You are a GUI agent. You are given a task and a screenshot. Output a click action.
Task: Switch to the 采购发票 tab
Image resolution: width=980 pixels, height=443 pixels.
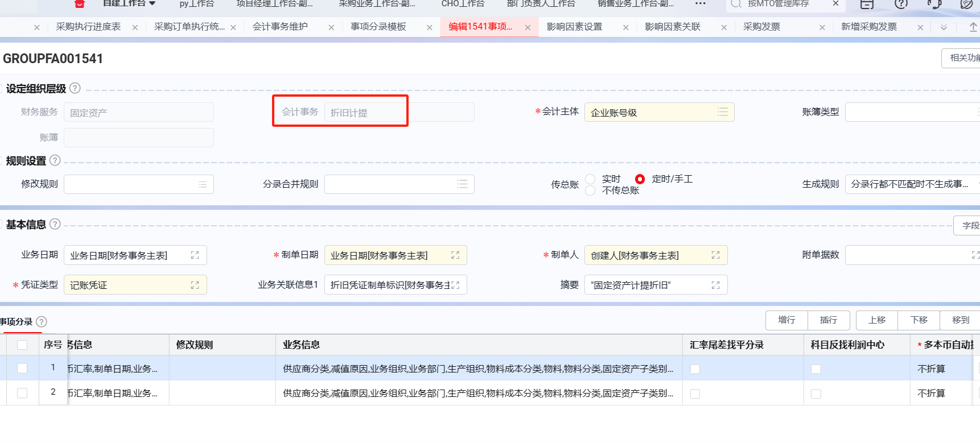pos(761,27)
